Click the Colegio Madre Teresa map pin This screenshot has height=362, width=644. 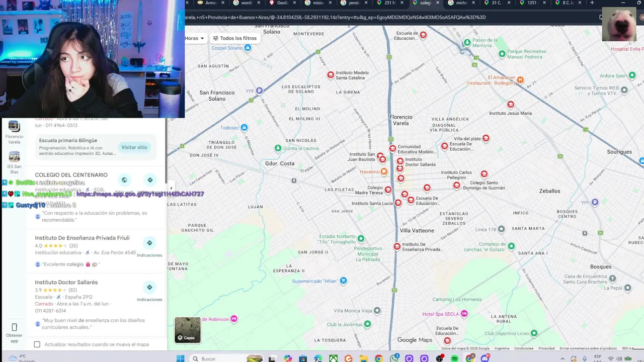pos(388,190)
